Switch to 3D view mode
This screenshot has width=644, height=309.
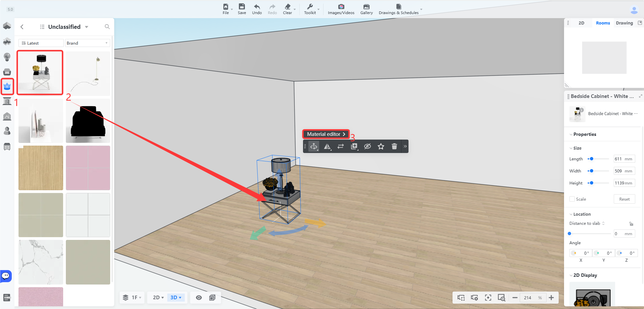(176, 298)
